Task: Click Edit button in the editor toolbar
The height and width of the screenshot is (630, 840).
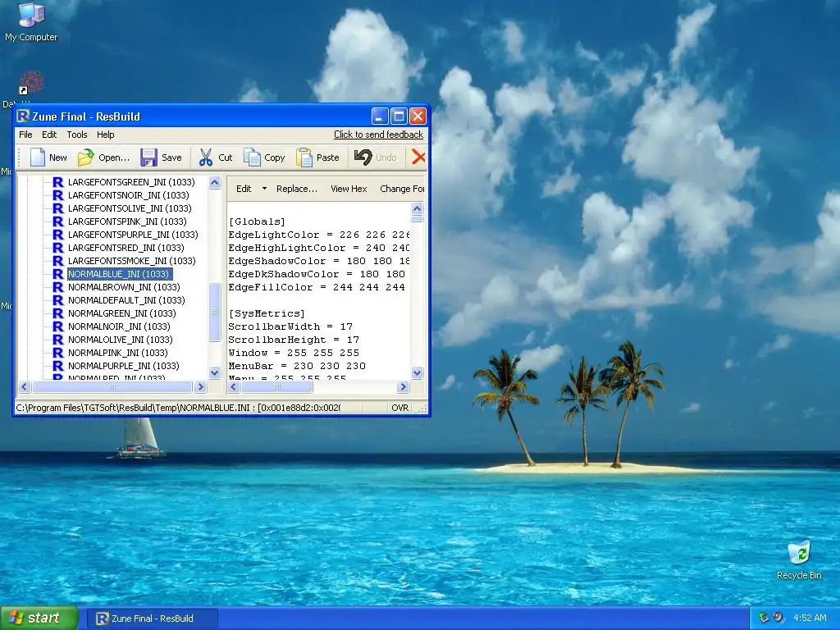Action: tap(244, 189)
